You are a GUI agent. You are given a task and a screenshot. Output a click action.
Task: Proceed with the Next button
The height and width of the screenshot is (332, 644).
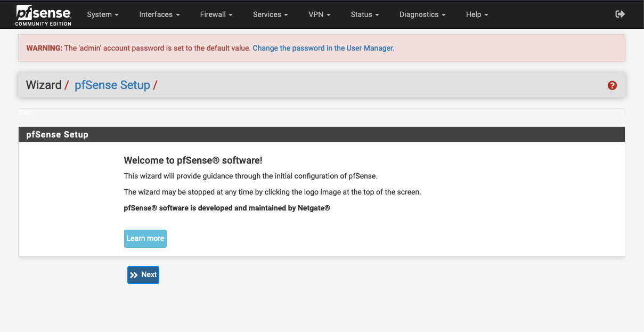pos(143,275)
